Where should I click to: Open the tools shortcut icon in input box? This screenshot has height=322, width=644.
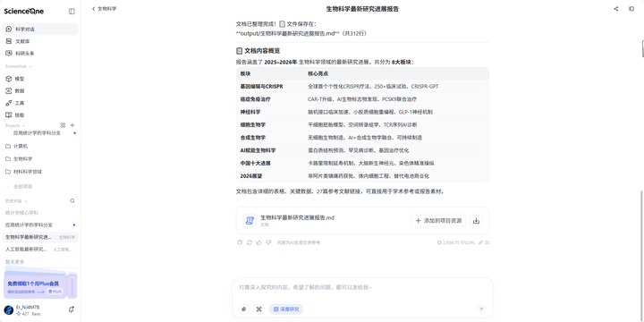pyautogui.click(x=258, y=309)
